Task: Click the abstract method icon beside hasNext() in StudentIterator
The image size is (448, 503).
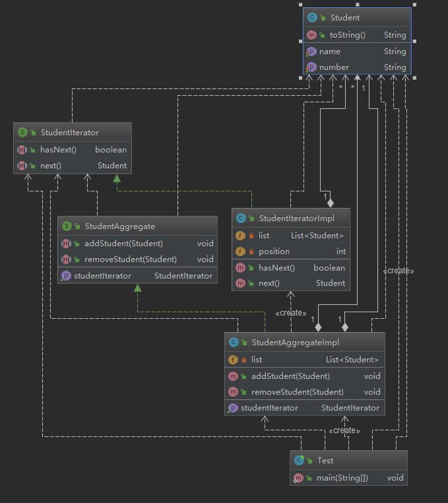Action: click(x=22, y=150)
